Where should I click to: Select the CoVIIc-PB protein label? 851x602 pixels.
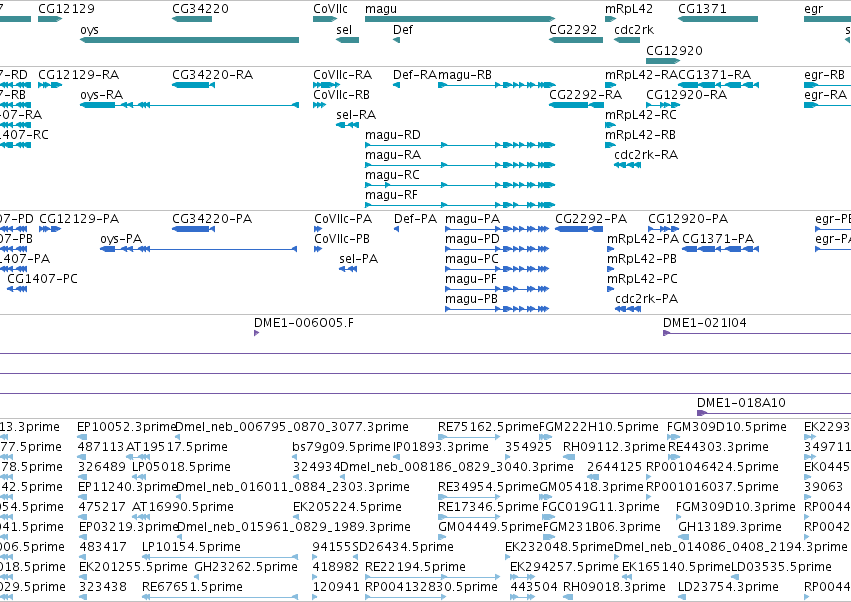pyautogui.click(x=342, y=239)
